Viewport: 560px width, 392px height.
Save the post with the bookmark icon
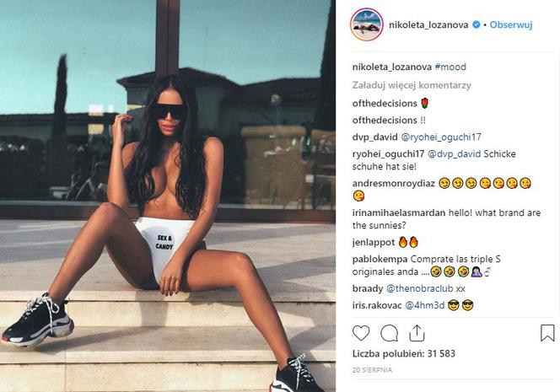547,333
